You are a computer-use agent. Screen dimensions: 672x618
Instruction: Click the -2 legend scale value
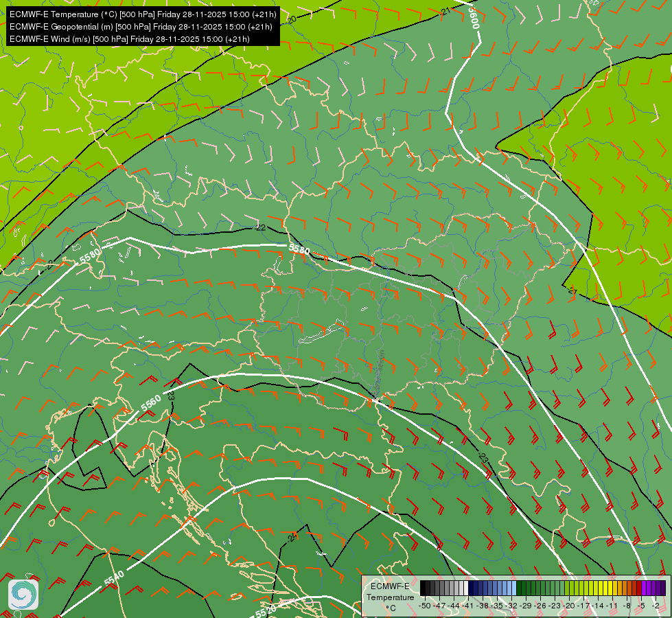[656, 606]
